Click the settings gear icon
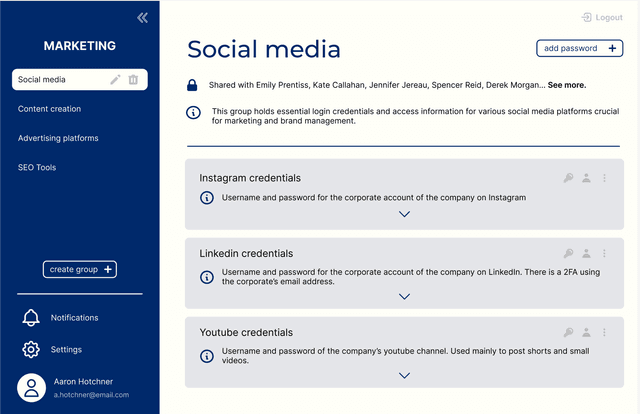Viewport: 640px width, 414px height. pos(31,350)
